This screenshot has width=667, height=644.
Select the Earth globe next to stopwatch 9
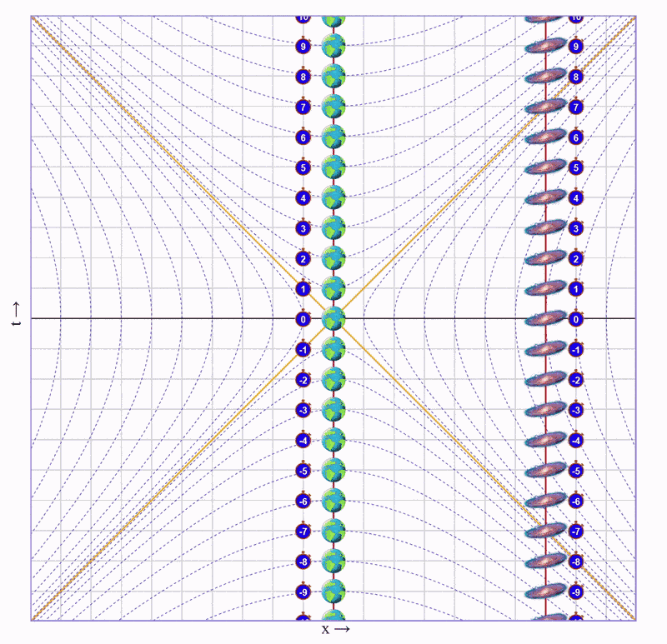click(333, 46)
